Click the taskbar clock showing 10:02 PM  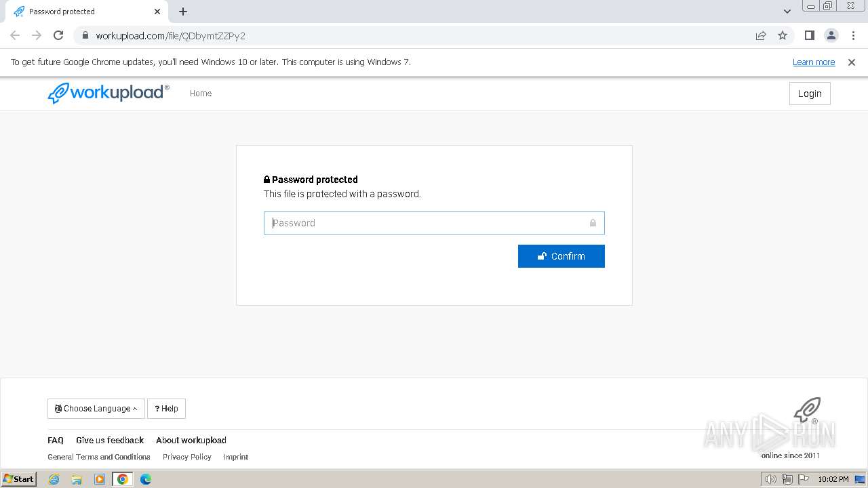pyautogui.click(x=833, y=479)
